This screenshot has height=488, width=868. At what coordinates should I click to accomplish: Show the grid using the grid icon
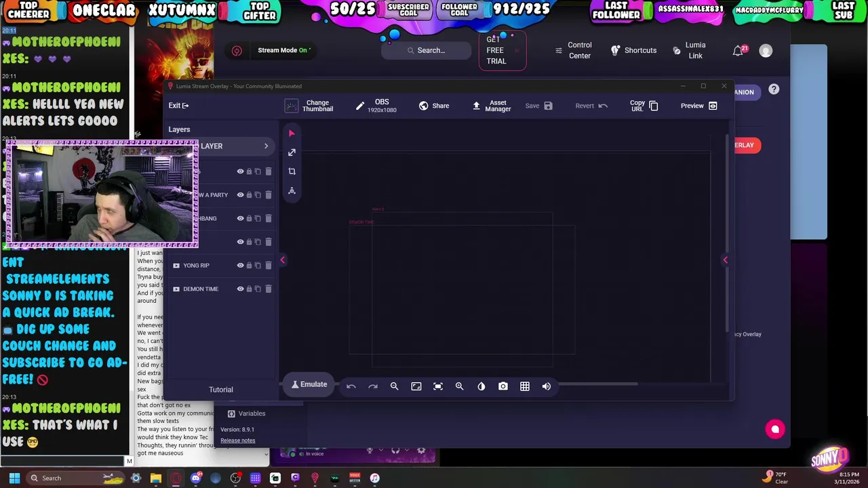524,386
